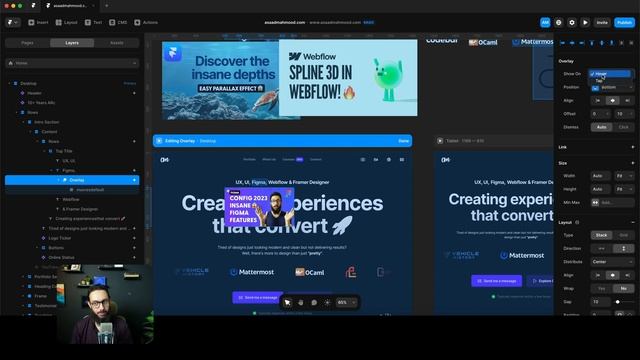
Task: Open the Distribute Center dropdown
Action: (x=613, y=262)
